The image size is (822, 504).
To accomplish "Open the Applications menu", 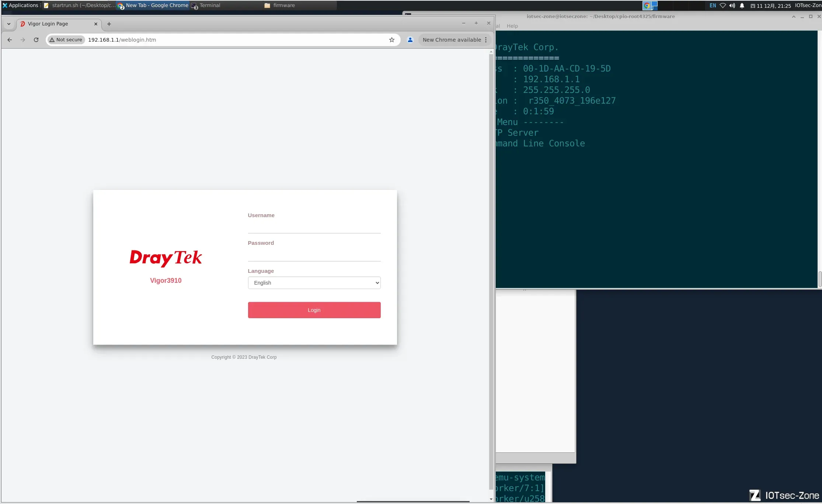I will (21, 5).
